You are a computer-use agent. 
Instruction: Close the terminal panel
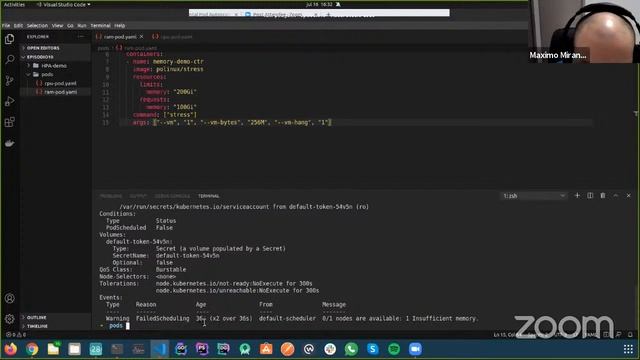(x=629, y=196)
